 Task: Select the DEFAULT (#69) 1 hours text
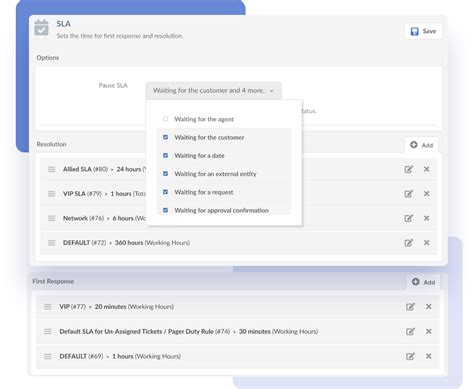pyautogui.click(x=120, y=356)
